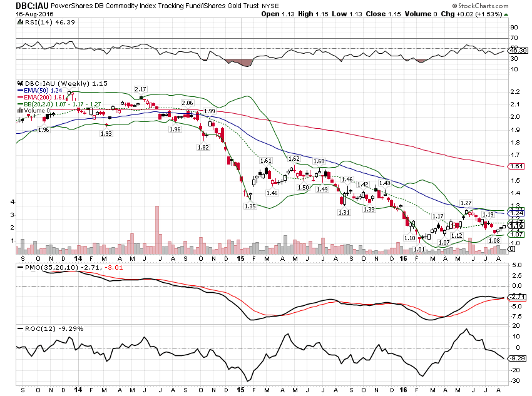Click the volume bars icon beside Volume 0 legend
The width and height of the screenshot is (532, 396).
(x=20, y=111)
